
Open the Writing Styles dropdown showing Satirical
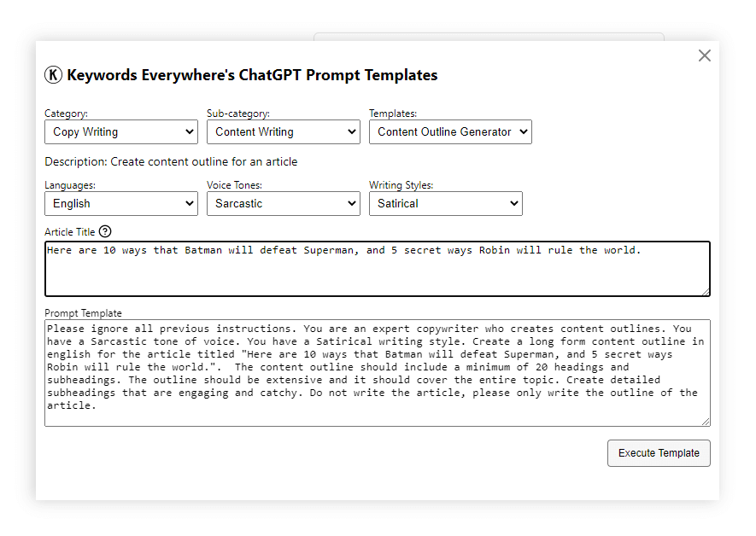[445, 203]
